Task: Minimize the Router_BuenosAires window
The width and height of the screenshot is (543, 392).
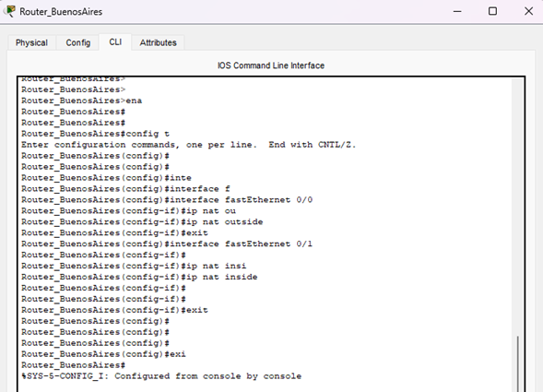Action: click(x=457, y=11)
